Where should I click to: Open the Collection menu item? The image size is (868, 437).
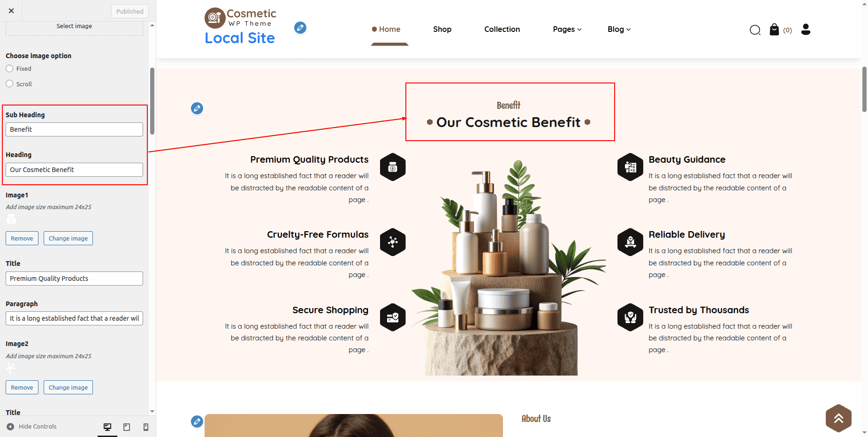point(502,29)
